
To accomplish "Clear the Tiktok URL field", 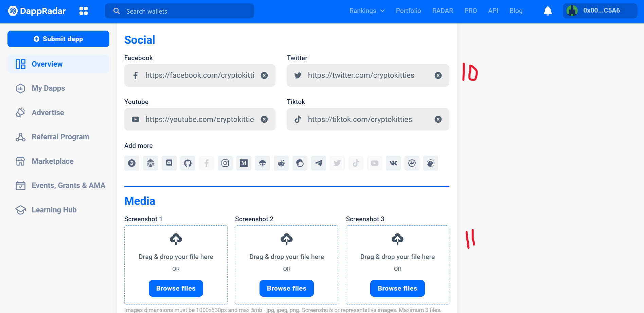I will (438, 119).
